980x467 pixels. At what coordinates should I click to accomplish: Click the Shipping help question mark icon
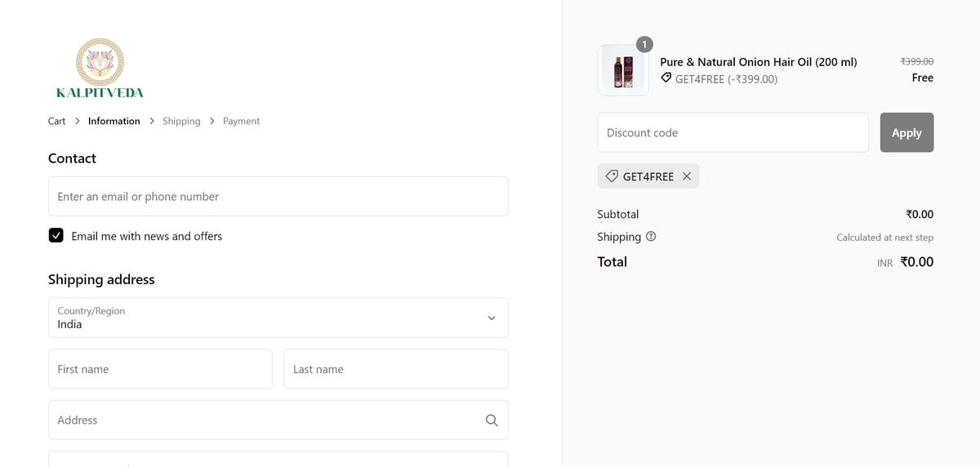tap(651, 237)
